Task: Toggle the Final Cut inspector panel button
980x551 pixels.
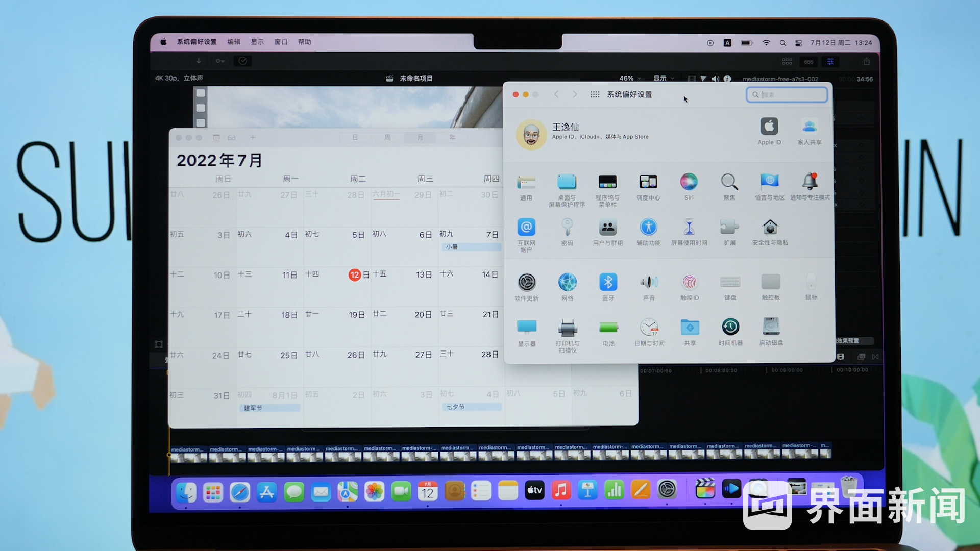Action: click(830, 61)
